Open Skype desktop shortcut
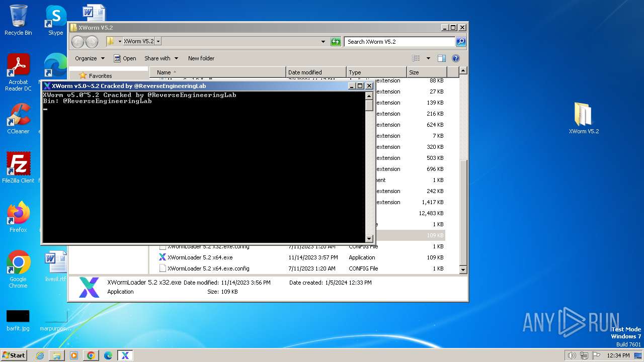Image resolution: width=644 pixels, height=362 pixels. click(x=55, y=20)
